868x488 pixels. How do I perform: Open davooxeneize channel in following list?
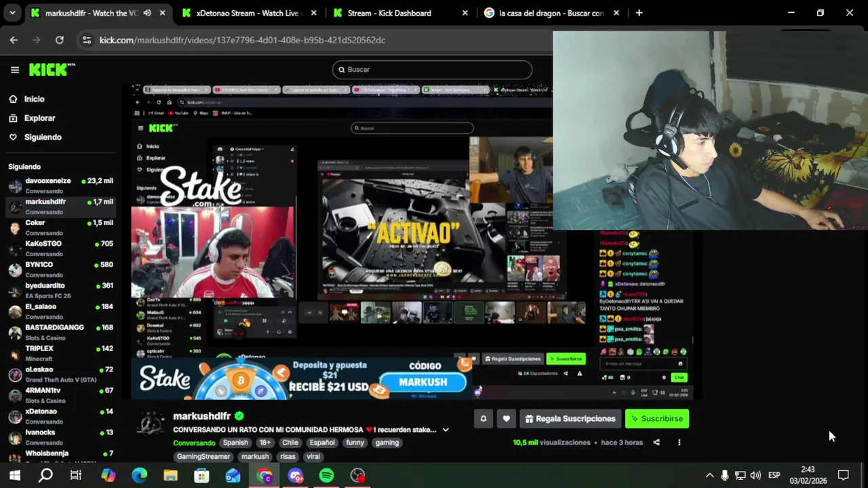60,186
